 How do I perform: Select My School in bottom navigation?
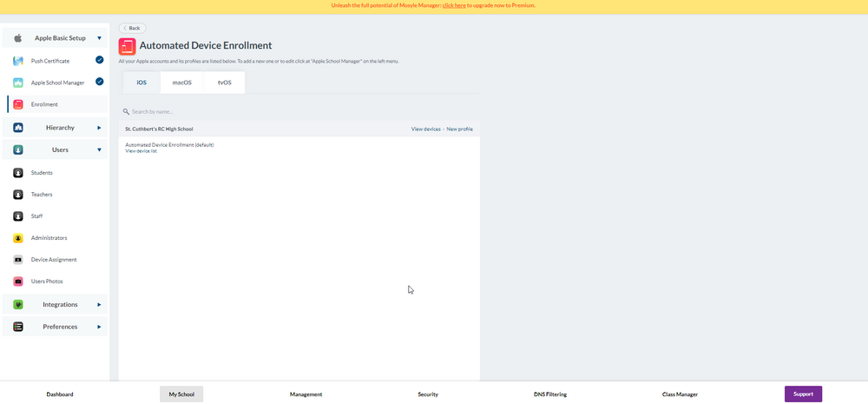181,394
